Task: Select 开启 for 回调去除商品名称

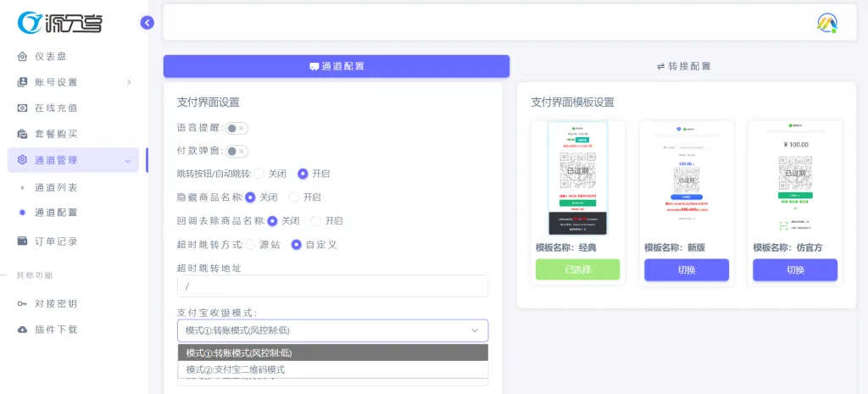Action: point(316,221)
